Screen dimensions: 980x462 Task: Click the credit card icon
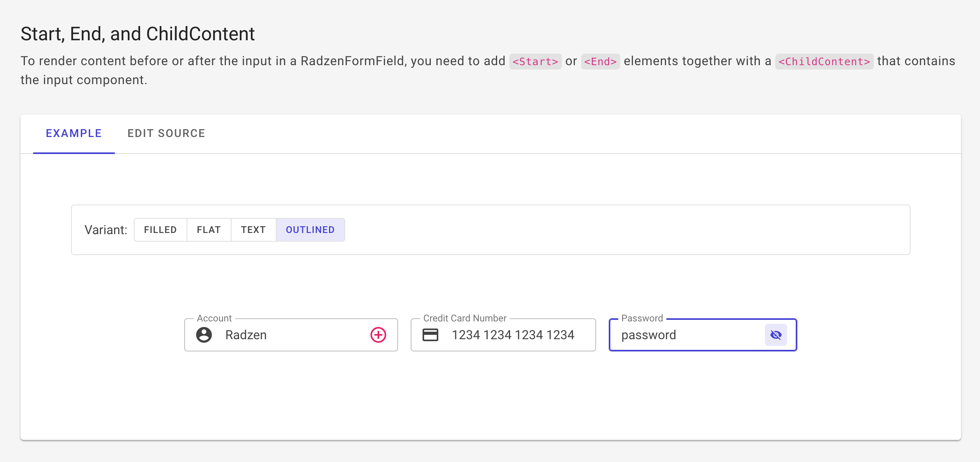[430, 335]
